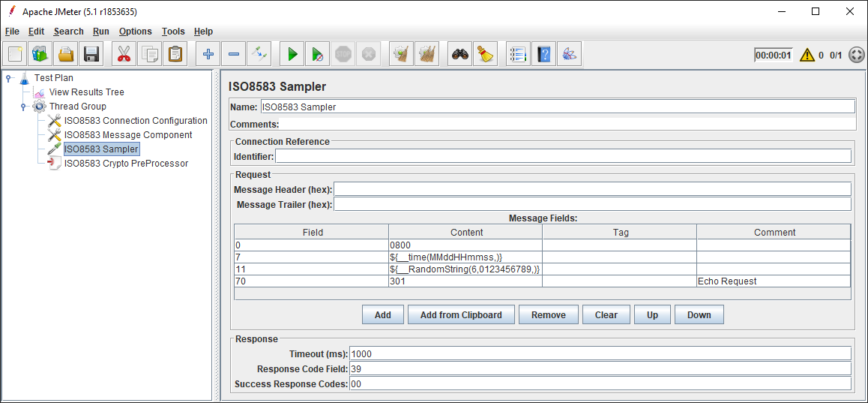
Task: Click the Timeout (ms) field
Action: [x=600, y=353]
